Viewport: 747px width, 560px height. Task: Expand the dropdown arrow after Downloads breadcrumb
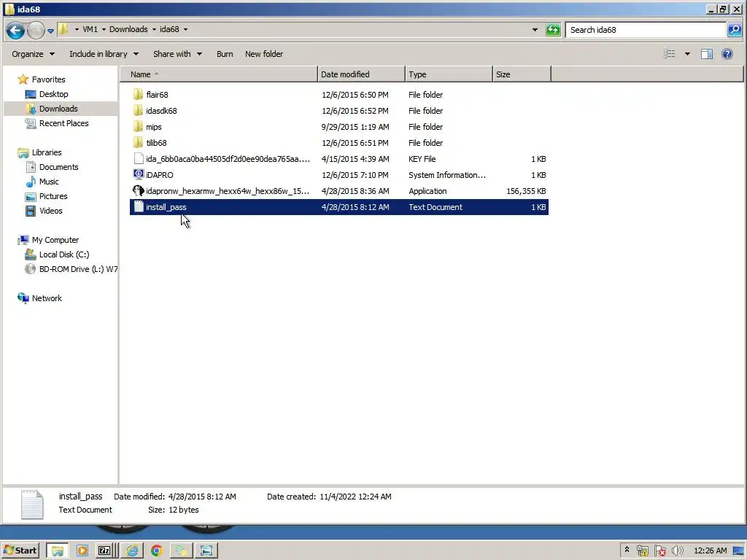tap(154, 29)
